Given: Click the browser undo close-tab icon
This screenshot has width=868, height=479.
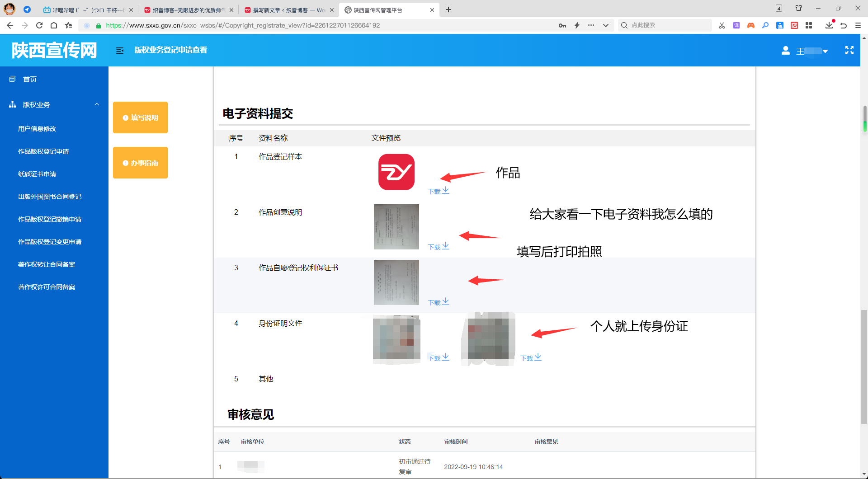Looking at the screenshot, I should point(843,25).
